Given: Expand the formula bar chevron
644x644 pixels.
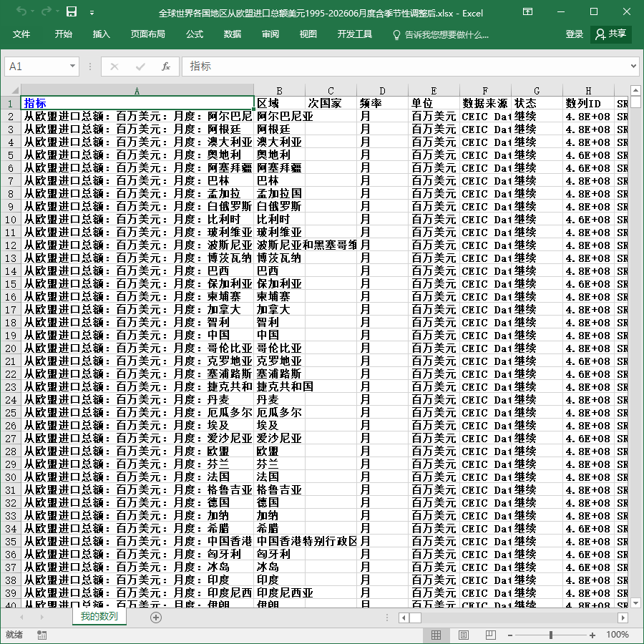Looking at the screenshot, I should (633, 66).
